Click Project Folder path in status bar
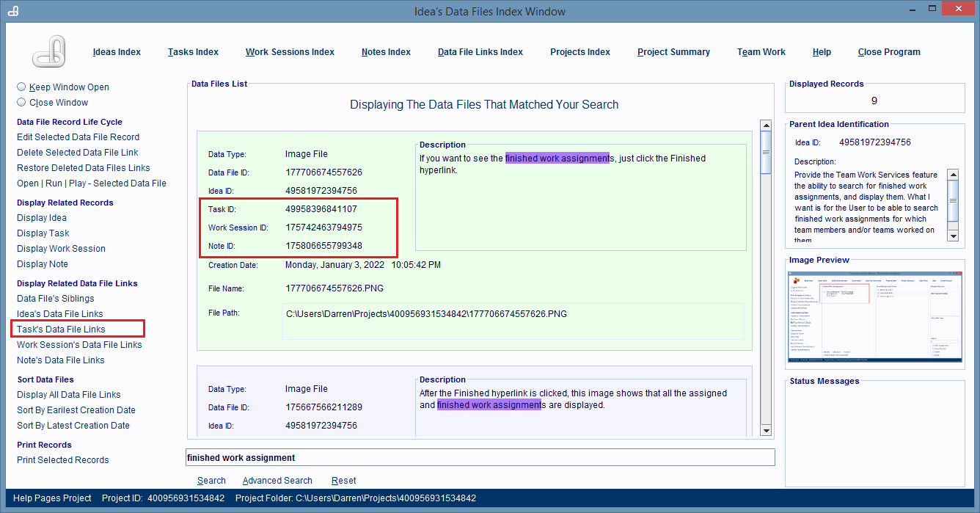 pos(356,498)
